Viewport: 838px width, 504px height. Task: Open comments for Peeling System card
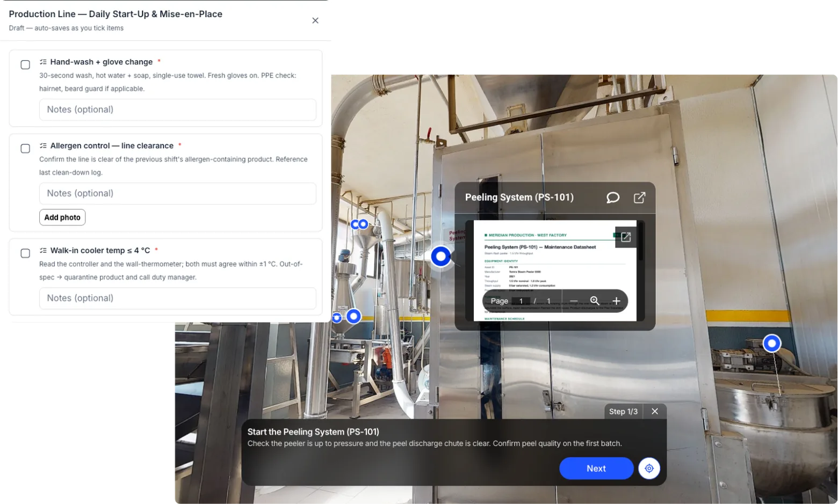(613, 198)
